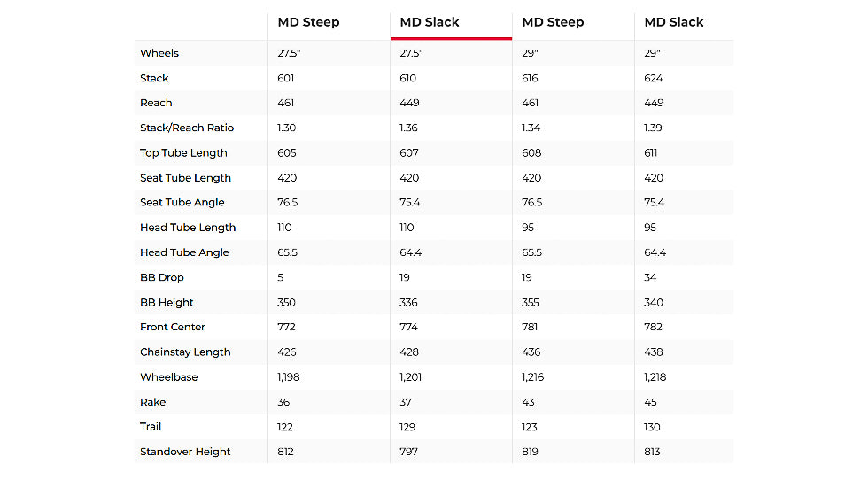Select the Seat Tube Angle row label
Screen dimensions: 868x488
(182, 202)
